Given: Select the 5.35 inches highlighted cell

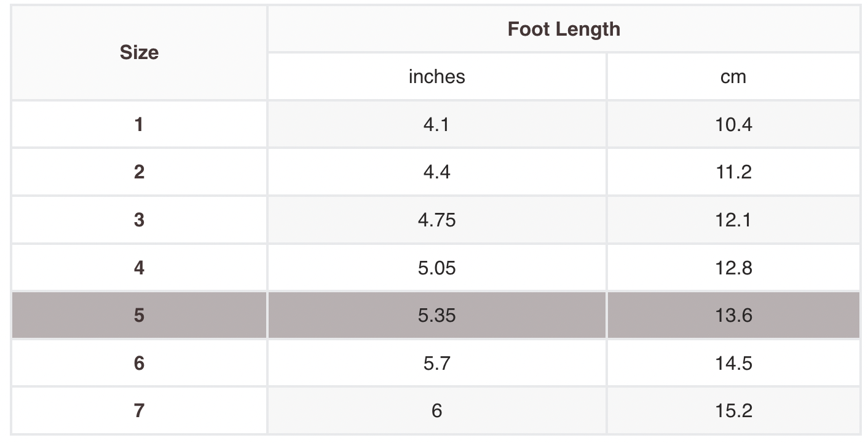Looking at the screenshot, I should pyautogui.click(x=436, y=315).
